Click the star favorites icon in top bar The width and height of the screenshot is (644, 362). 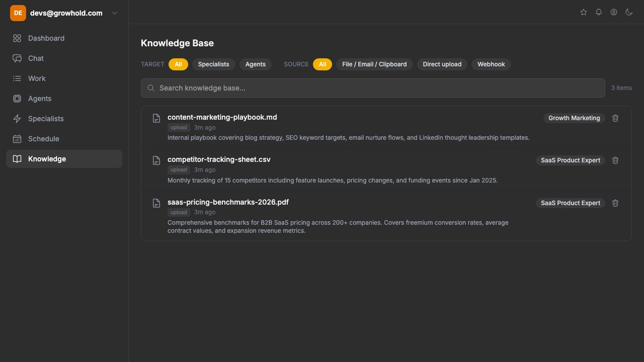(x=584, y=12)
